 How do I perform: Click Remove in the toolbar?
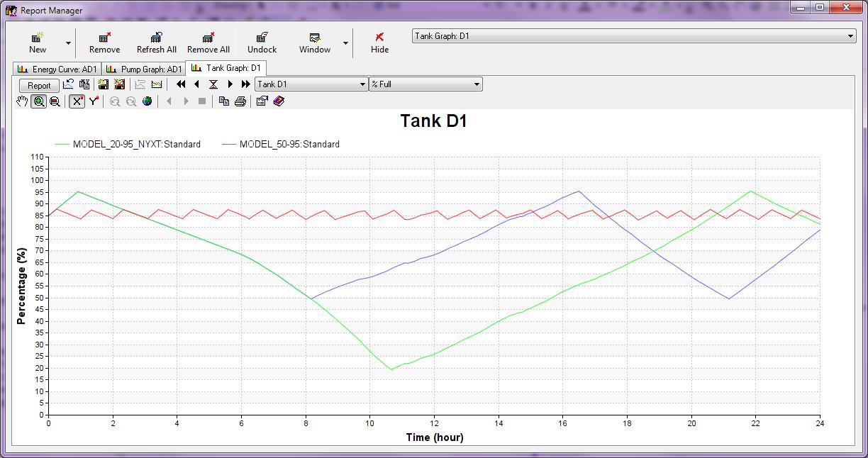tap(104, 43)
